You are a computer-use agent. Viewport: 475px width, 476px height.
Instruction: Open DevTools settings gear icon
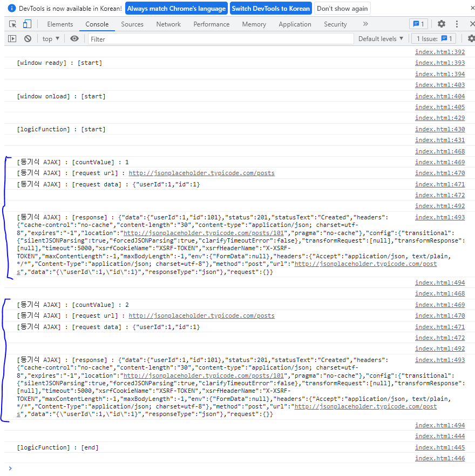pos(442,24)
